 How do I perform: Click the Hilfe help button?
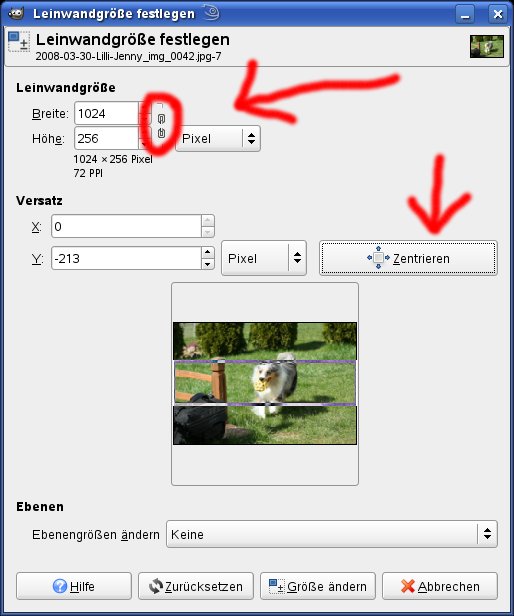point(74,586)
